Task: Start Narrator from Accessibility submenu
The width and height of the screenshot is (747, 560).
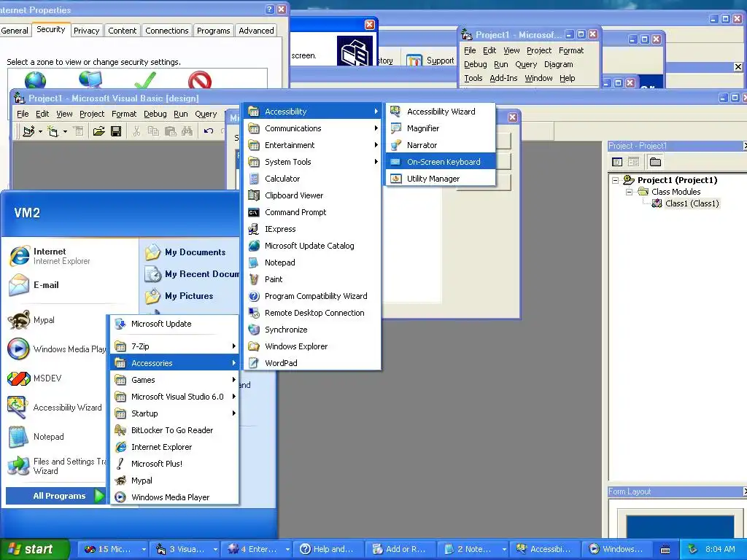Action: [x=441, y=145]
